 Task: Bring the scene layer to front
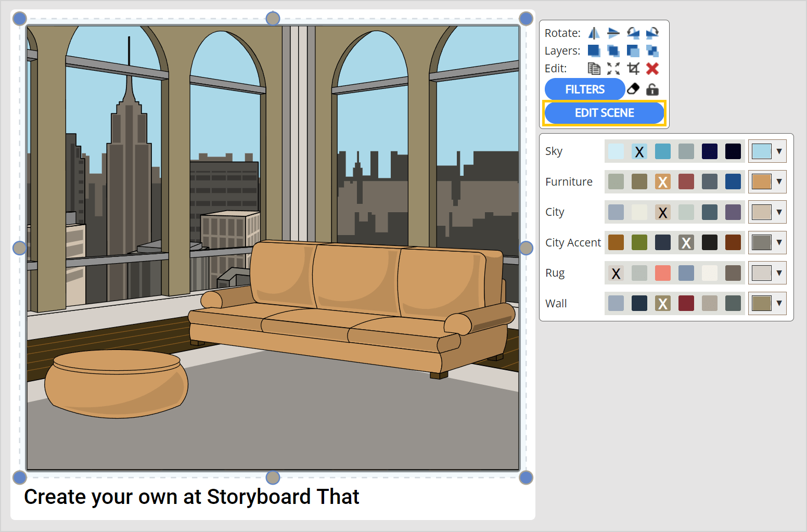point(593,50)
